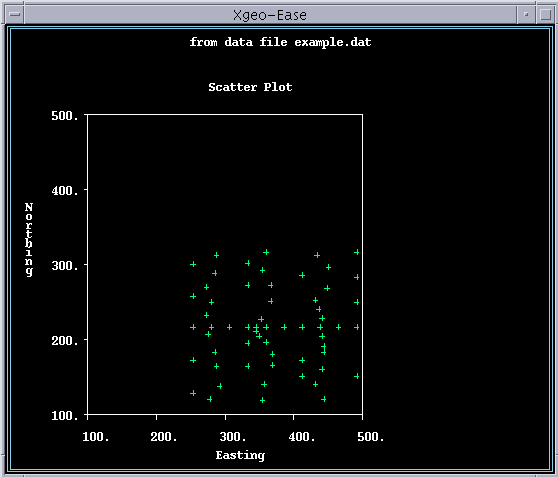Click the maximize button with large square
This screenshot has height=477, width=558.
pyautogui.click(x=545, y=15)
